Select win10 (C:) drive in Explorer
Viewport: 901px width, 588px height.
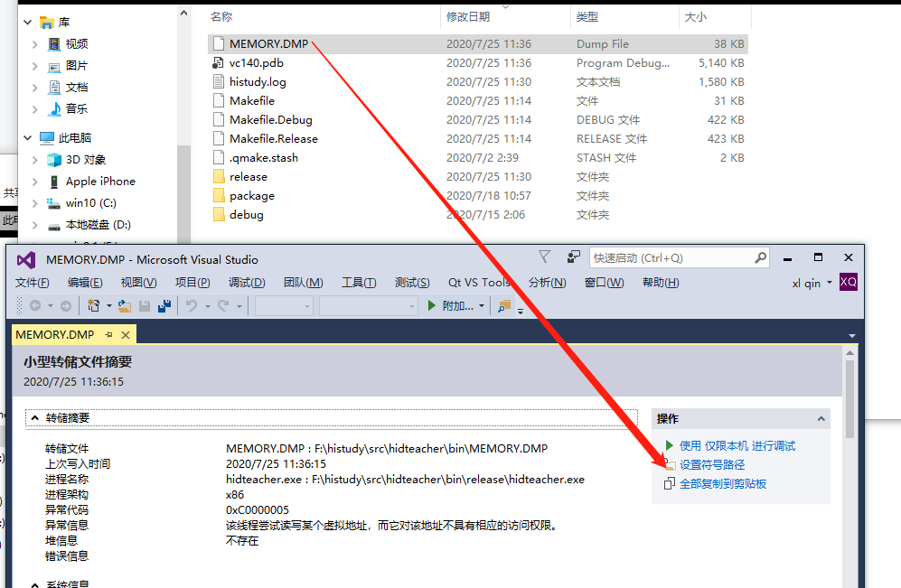[x=90, y=202]
